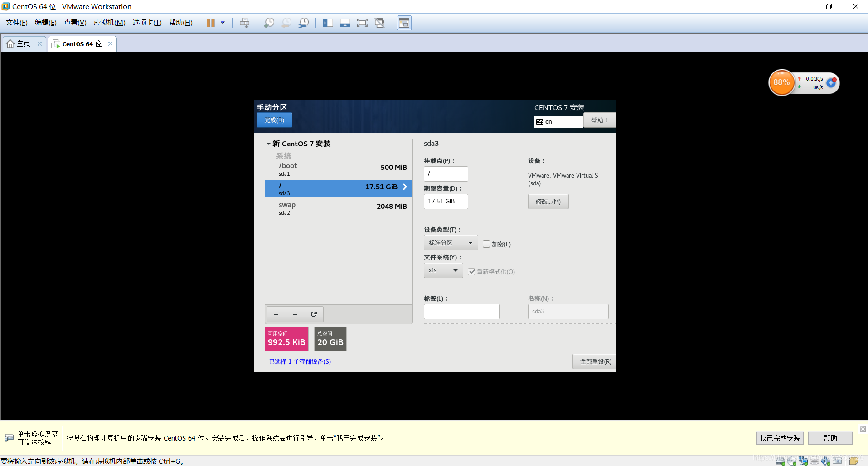Open the 设备类型 标准分区 dropdown
Screen dimensions: 868x466
(x=451, y=243)
